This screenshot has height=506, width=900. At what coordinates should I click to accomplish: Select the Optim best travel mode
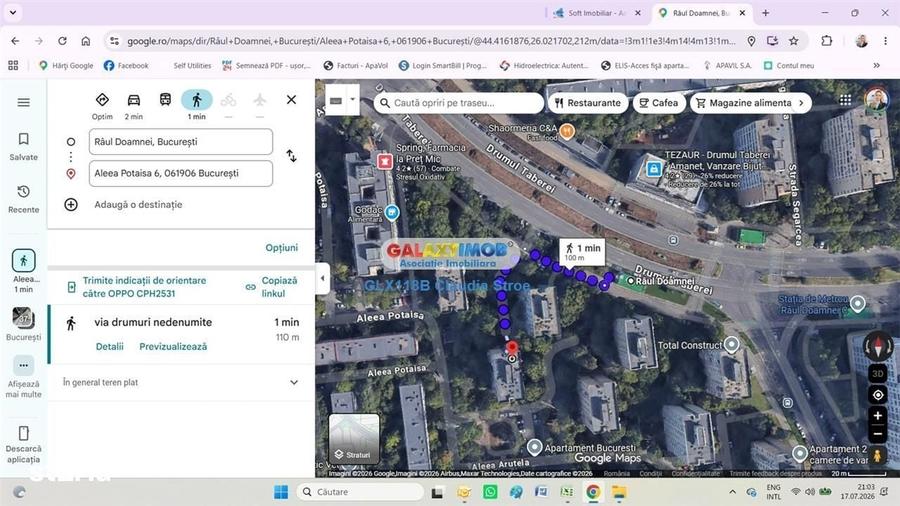point(102,106)
